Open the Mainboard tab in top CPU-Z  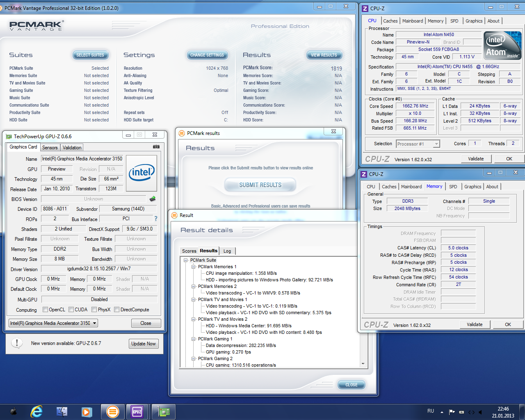pos(413,21)
